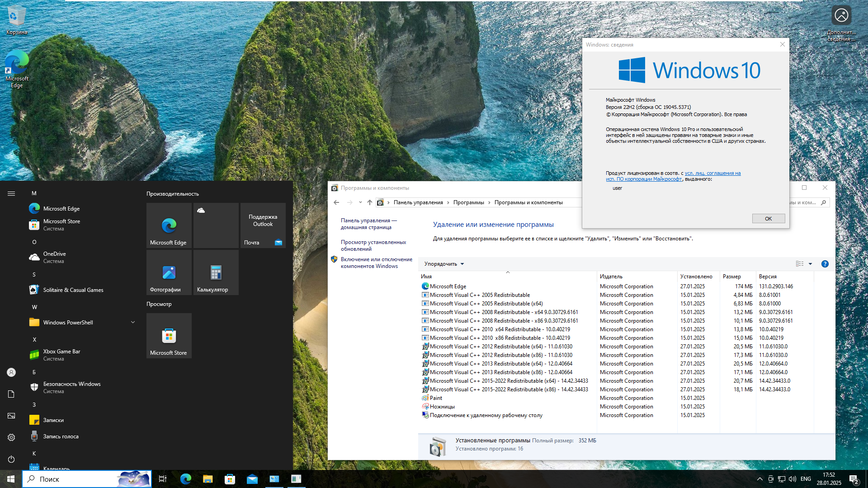The image size is (868, 488).
Task: Open the view options dropdown arrow
Action: pyautogui.click(x=810, y=264)
